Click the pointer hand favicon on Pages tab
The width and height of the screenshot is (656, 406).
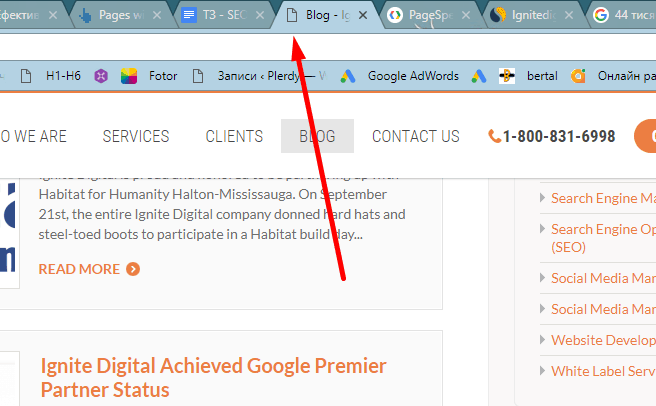[85, 15]
